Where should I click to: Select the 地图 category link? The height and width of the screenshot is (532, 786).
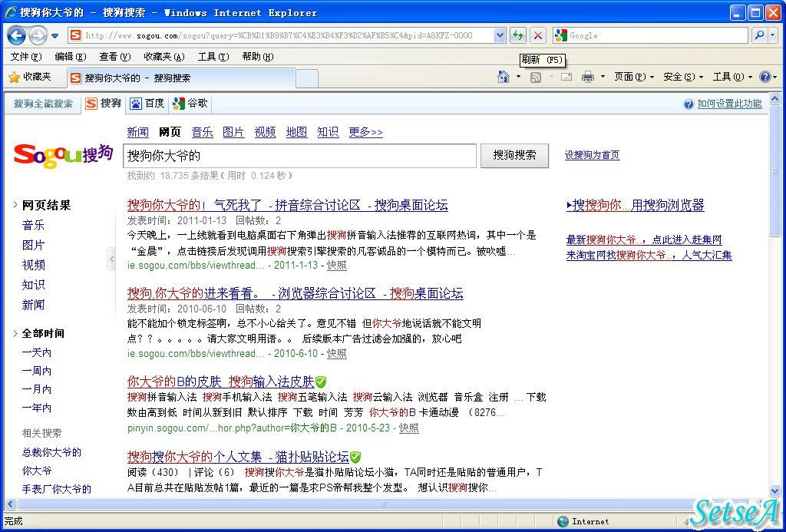296,132
